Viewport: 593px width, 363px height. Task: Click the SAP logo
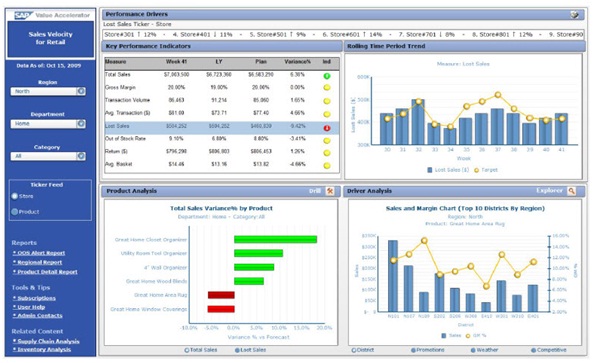tap(24, 16)
